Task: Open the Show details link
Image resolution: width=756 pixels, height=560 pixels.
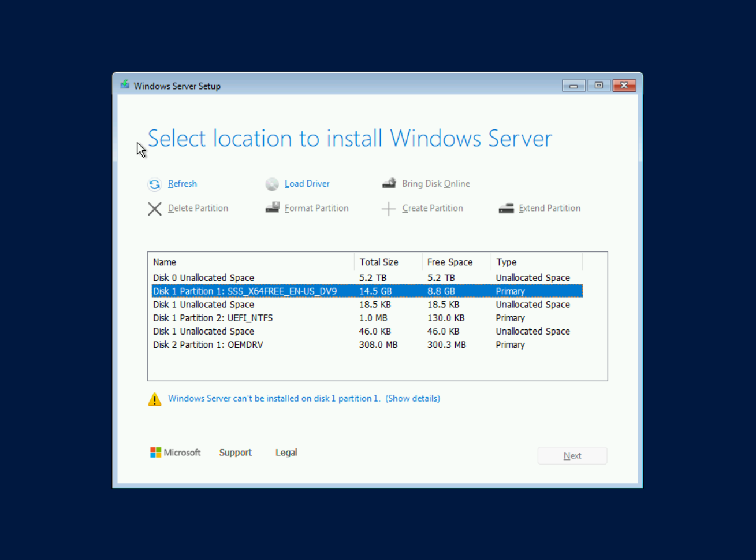Action: click(413, 399)
